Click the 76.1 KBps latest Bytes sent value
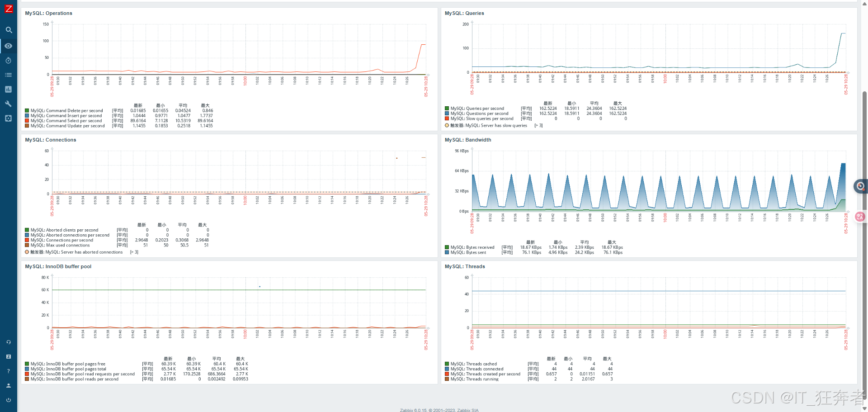This screenshot has height=412, width=868. (x=532, y=253)
